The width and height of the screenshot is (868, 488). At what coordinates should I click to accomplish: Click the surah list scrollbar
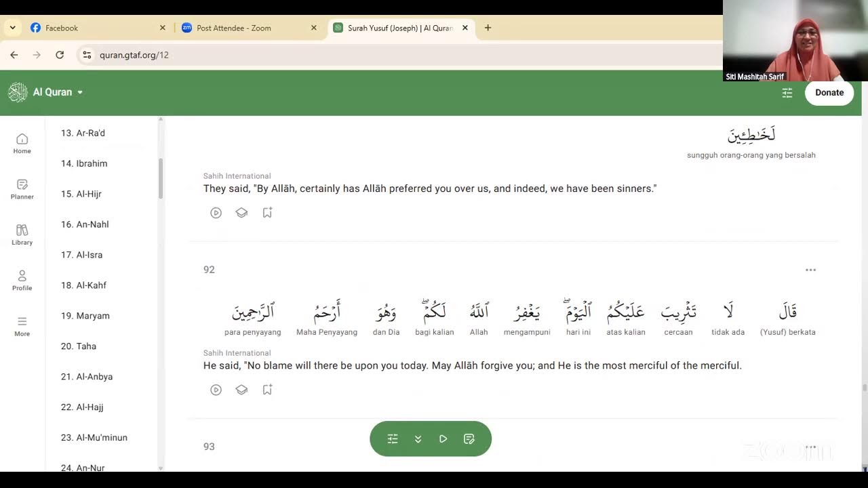point(161,178)
